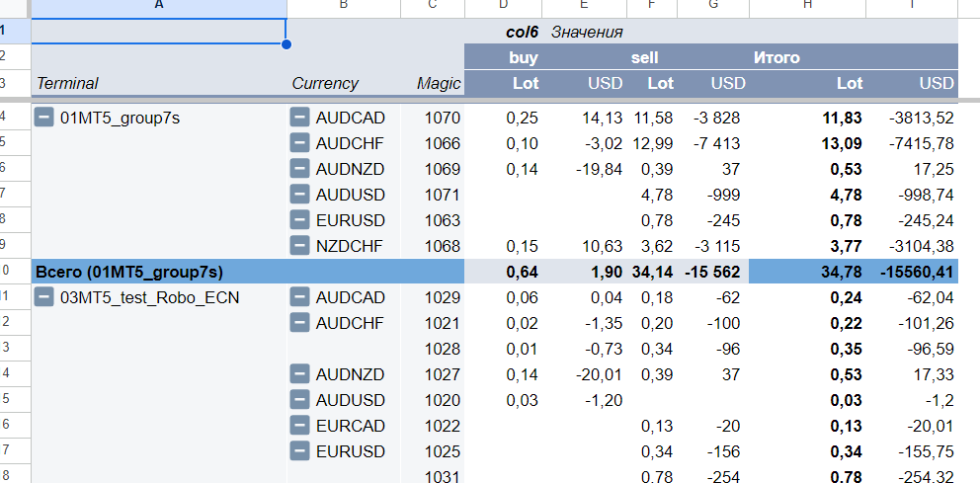Screen dimensions: 980x483
Task: Collapse AUDCHF row with magic 1066
Action: click(300, 143)
